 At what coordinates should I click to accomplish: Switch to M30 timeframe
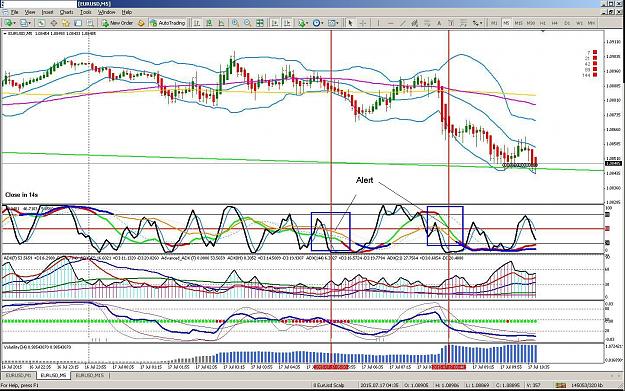point(531,23)
